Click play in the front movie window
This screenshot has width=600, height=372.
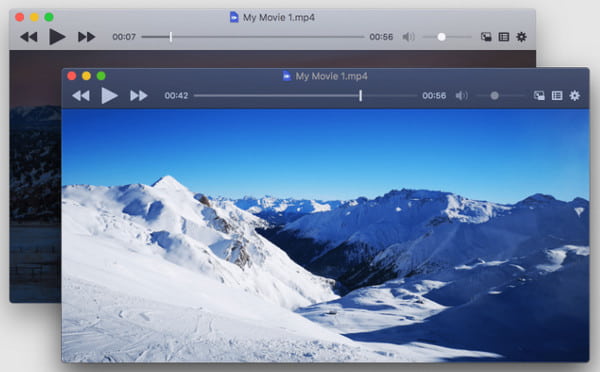tap(109, 96)
